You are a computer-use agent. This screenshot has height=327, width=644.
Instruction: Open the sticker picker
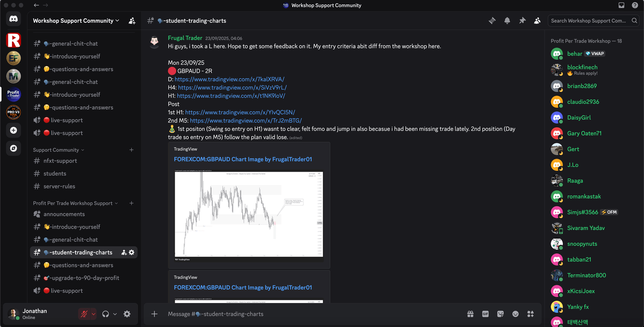point(500,314)
